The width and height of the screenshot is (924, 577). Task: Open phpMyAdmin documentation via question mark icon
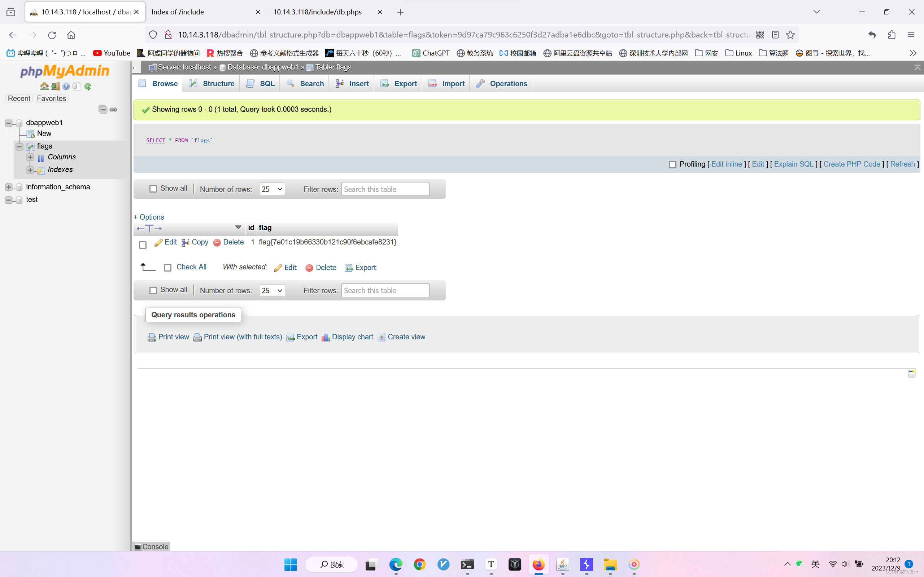click(67, 86)
